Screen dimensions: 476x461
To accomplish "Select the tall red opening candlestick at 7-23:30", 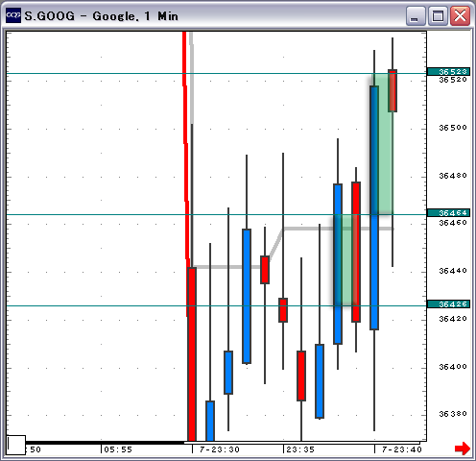I will tap(192, 353).
